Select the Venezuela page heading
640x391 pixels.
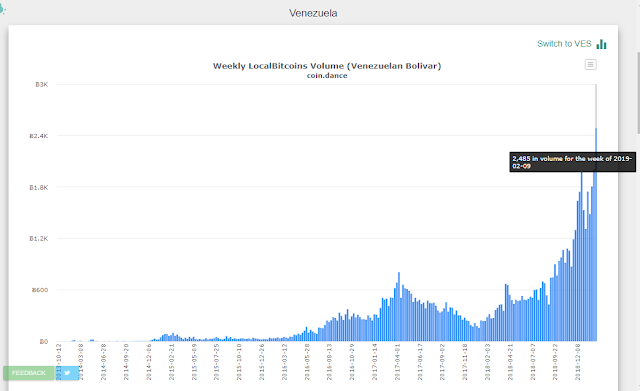[x=313, y=13]
